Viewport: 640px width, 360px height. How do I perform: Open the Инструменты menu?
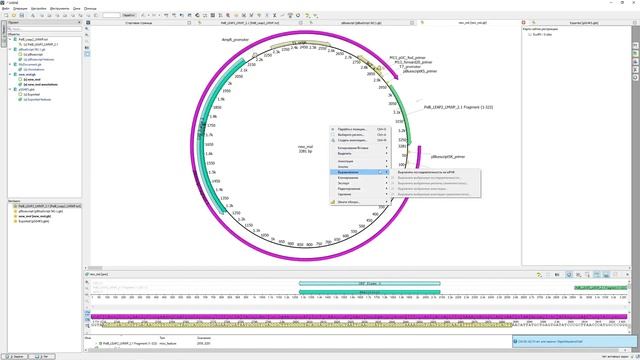[60, 8]
